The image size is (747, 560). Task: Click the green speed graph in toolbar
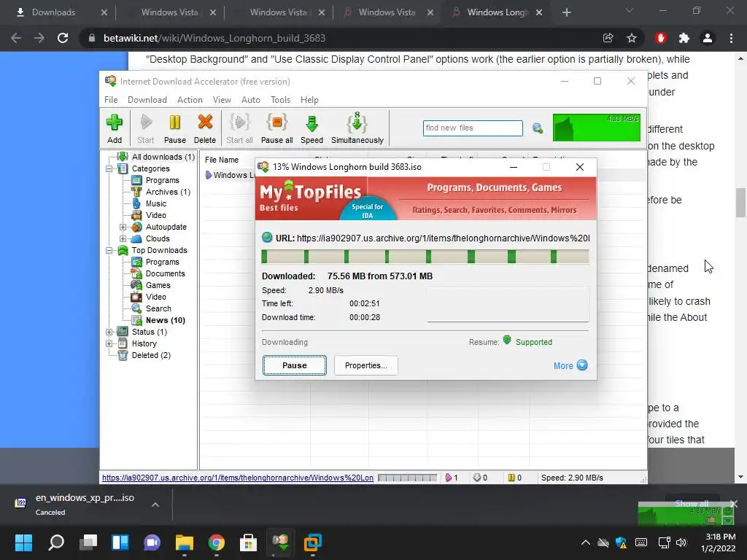pyautogui.click(x=597, y=128)
